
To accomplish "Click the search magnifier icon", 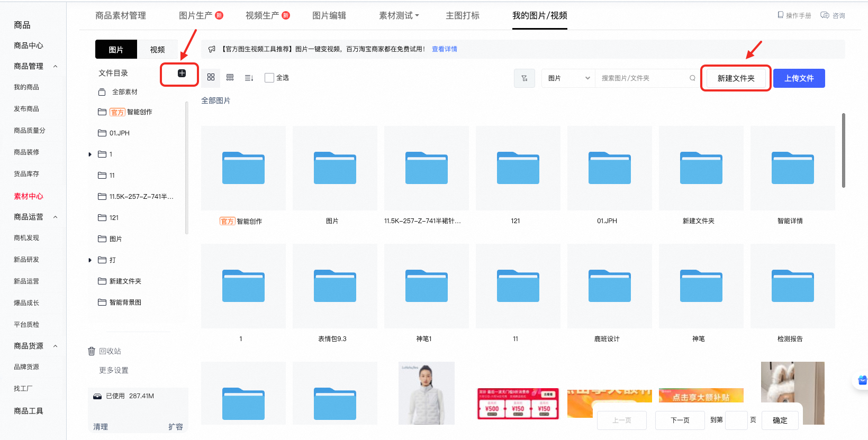I will tap(692, 78).
